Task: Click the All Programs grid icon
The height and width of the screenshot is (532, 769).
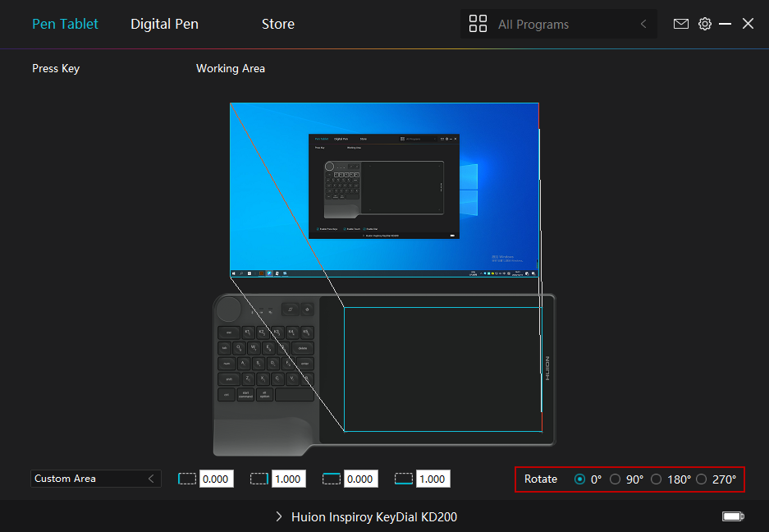Action: click(x=478, y=24)
